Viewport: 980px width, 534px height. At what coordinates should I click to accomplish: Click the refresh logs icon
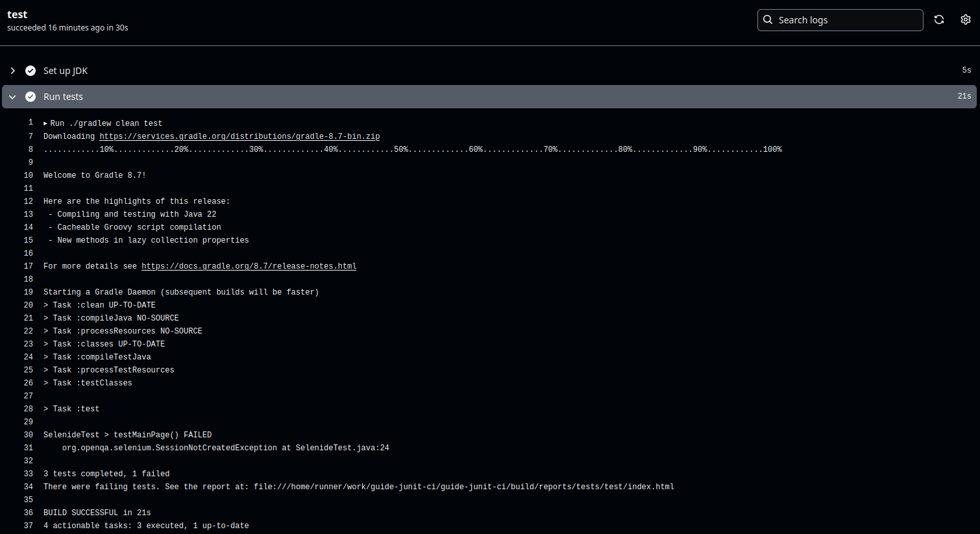(939, 19)
